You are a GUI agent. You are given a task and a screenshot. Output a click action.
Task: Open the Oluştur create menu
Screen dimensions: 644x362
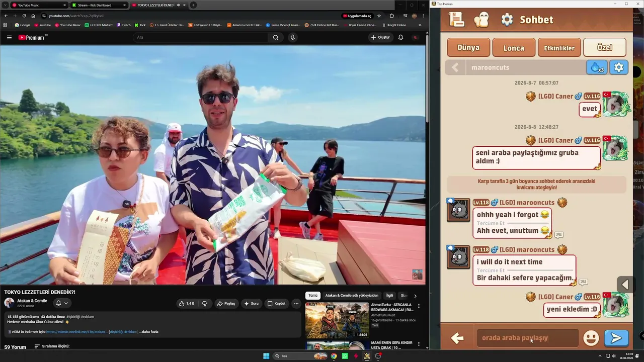(x=380, y=37)
